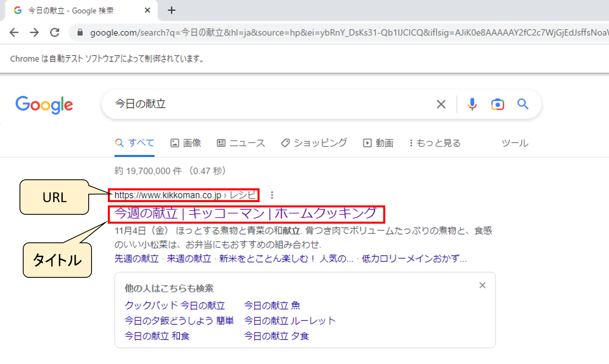Screen dimensions: 609x364
Task: Open image search with the camera icon
Action: click(x=498, y=105)
